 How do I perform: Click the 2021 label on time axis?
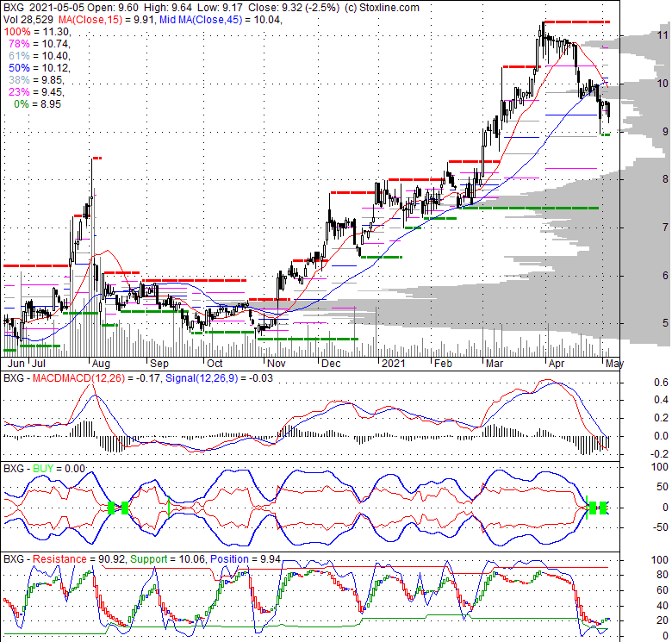pyautogui.click(x=394, y=364)
